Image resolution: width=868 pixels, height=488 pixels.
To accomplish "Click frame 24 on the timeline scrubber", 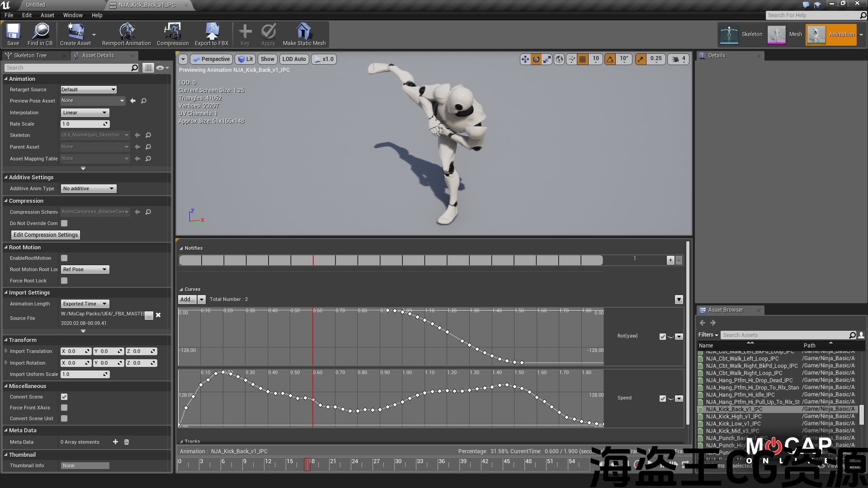I will click(352, 465).
